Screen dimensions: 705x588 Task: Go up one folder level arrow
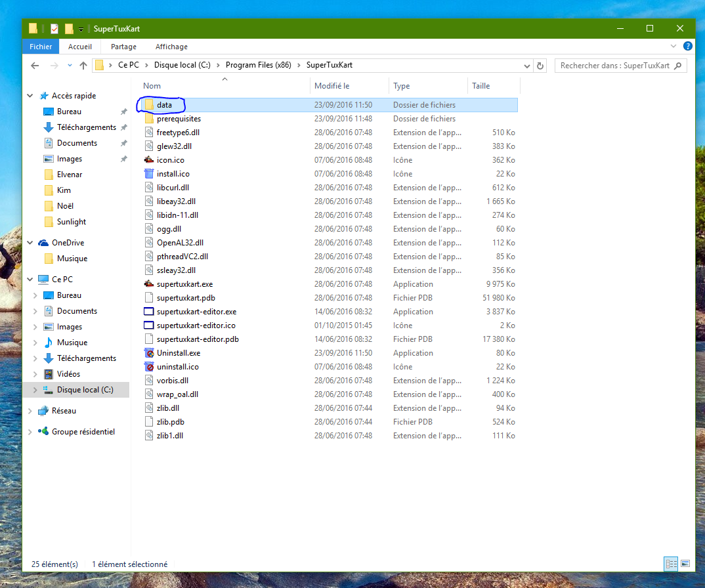point(83,66)
